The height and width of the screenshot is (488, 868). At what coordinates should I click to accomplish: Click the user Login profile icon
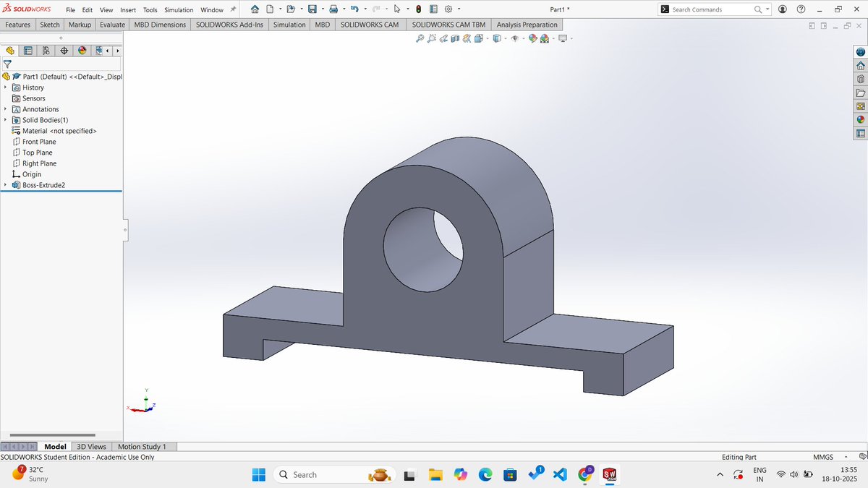[x=782, y=9]
